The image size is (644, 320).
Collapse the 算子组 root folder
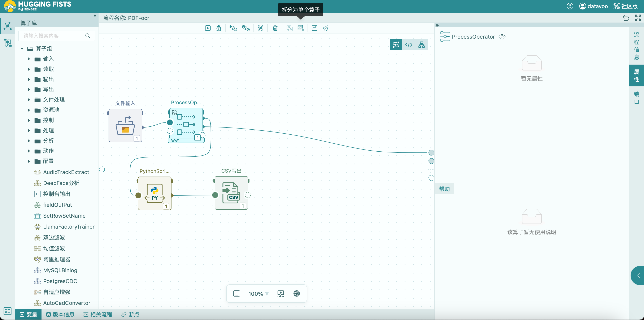point(22,49)
